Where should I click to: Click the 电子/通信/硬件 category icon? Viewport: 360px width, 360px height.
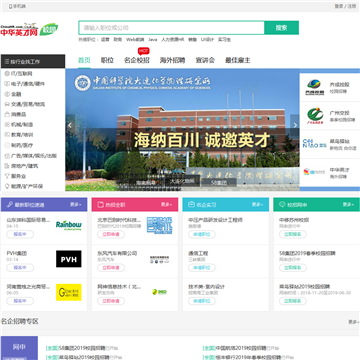pyautogui.click(x=7, y=84)
